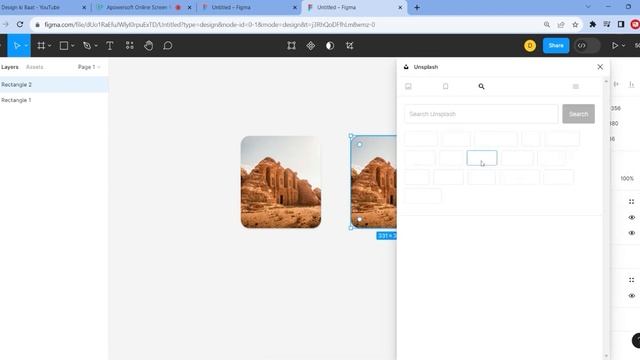
Task: Select the Rectangle 2 layer
Action: pos(54,84)
